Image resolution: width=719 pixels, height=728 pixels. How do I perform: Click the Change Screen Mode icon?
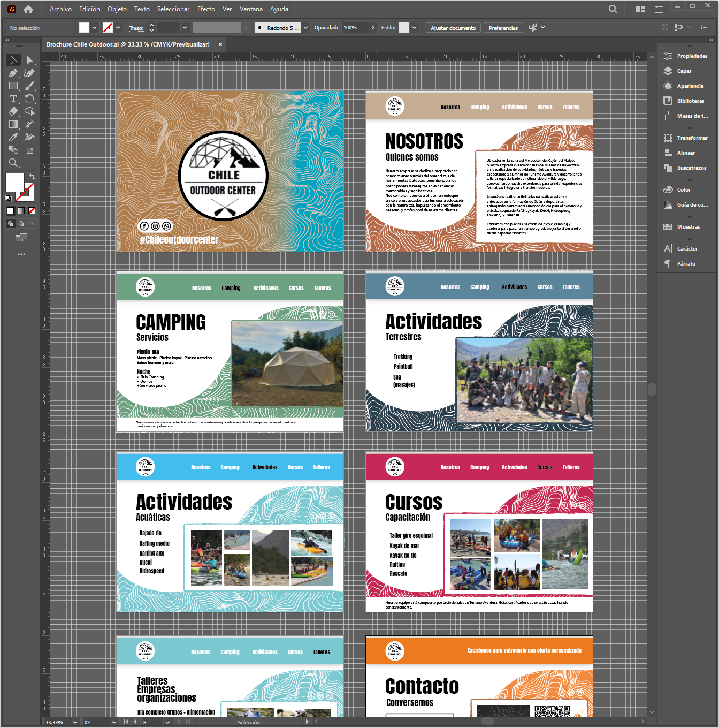pyautogui.click(x=21, y=237)
